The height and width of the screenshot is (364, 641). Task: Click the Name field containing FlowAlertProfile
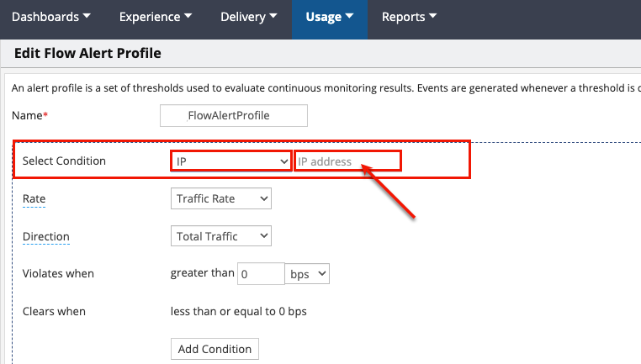click(234, 115)
